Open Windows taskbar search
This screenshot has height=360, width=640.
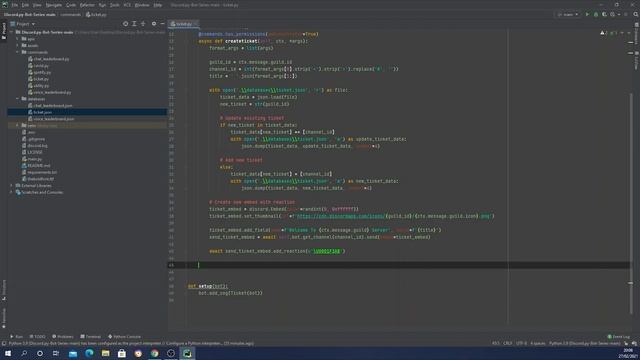(x=24, y=353)
